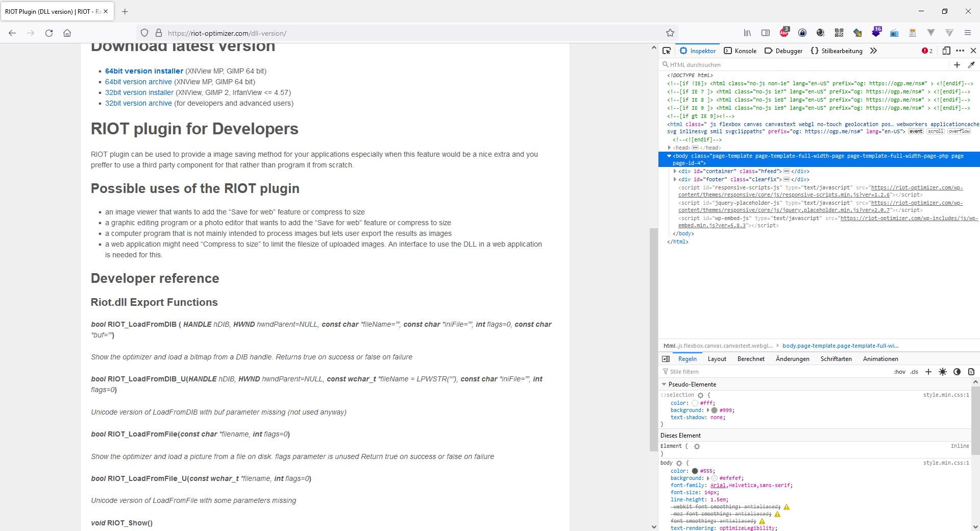Open the QR code extension
Screen dimensions: 980x531
pos(839,33)
